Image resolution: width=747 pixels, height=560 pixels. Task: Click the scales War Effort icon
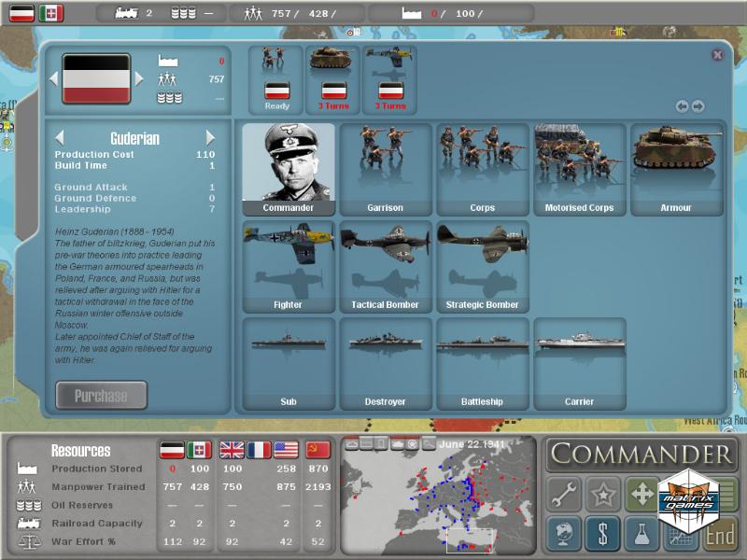tap(27, 542)
